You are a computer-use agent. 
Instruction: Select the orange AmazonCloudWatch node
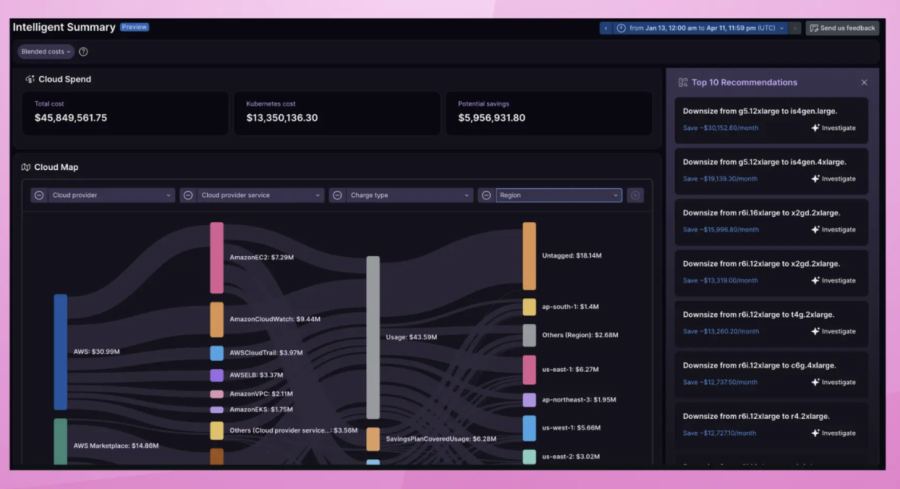tap(216, 319)
